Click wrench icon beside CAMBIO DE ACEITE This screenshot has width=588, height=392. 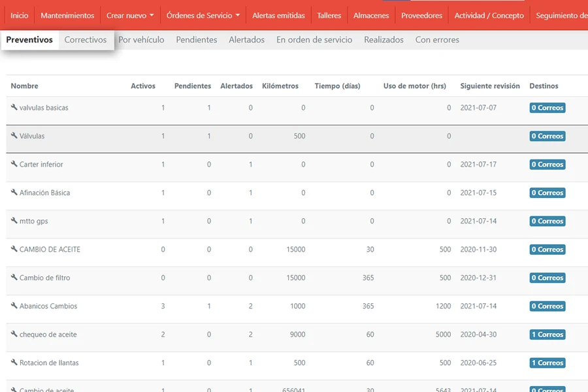tap(14, 249)
